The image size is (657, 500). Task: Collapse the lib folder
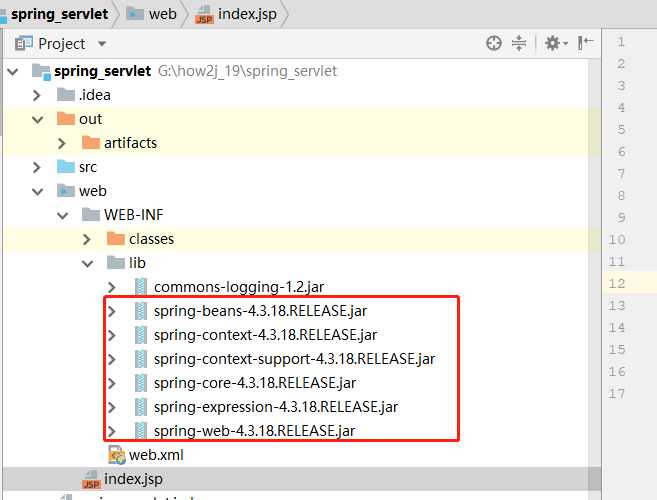tap(88, 264)
